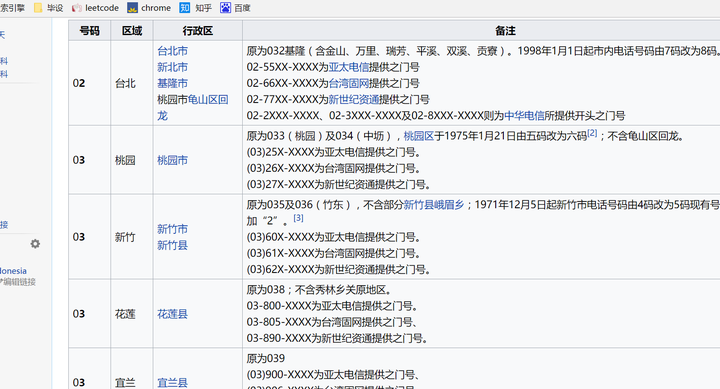This screenshot has width=720, height=389.
Task: Open the chrome bookmark
Action: 149,8
